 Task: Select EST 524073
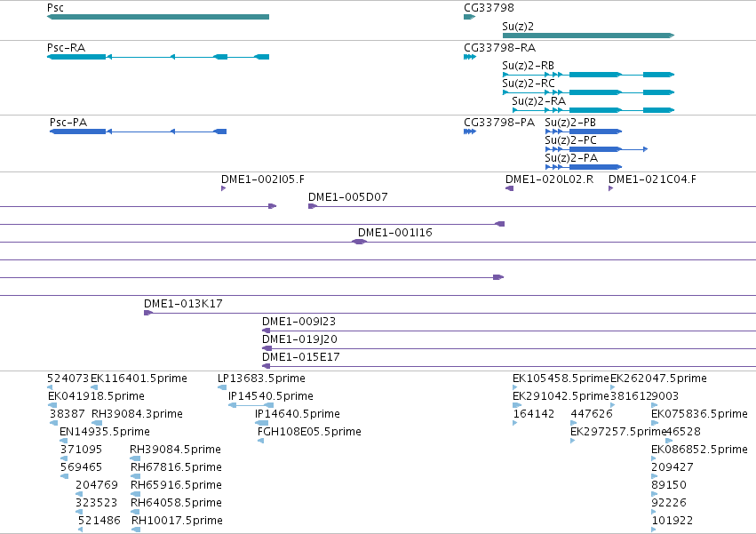(x=68, y=379)
